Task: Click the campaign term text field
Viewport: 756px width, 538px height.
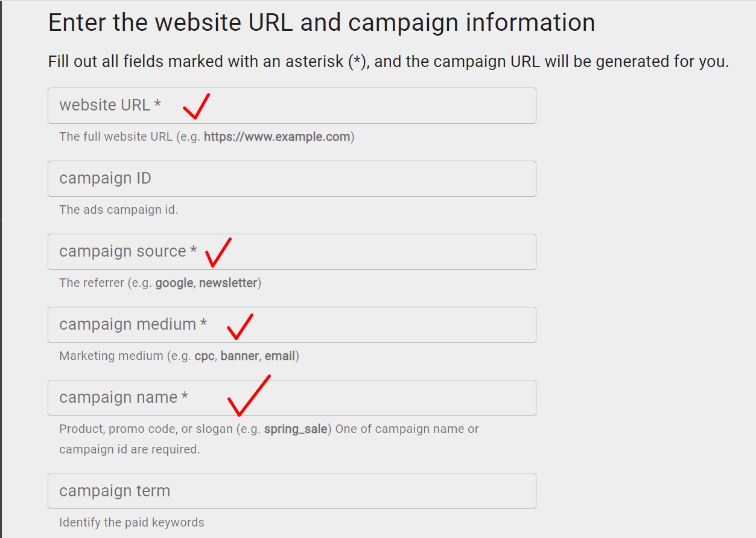Action: pos(291,491)
